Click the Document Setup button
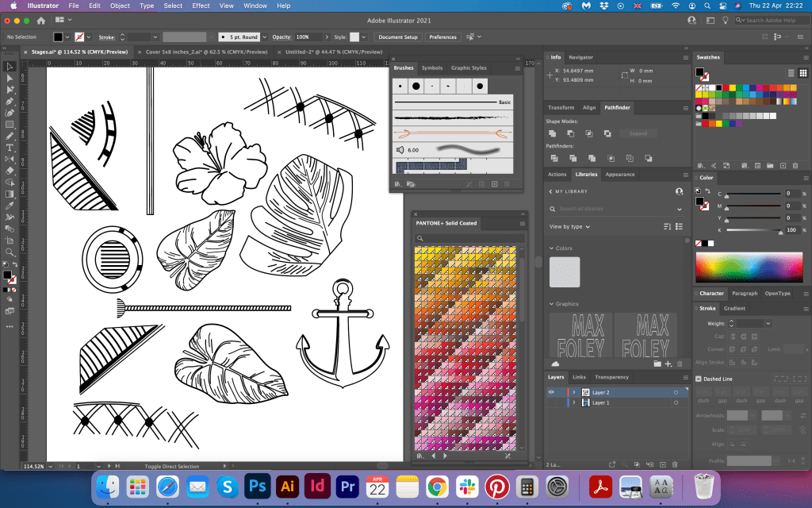 click(x=397, y=37)
